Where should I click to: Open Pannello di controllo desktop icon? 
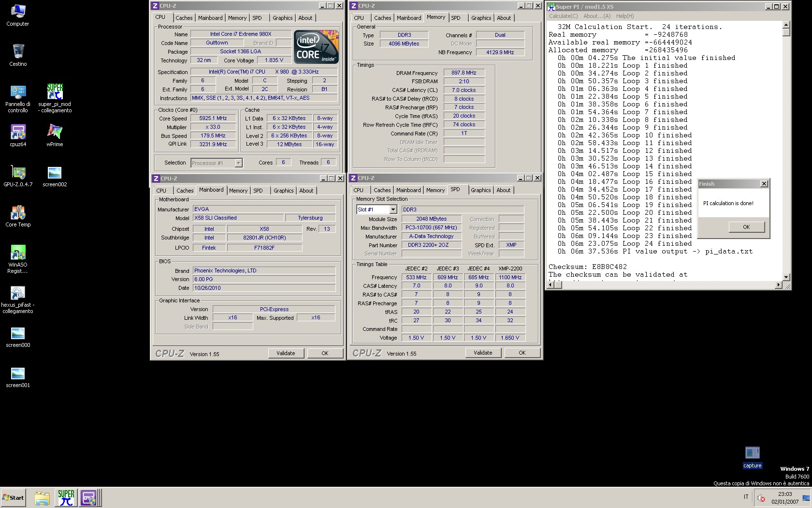pyautogui.click(x=18, y=98)
